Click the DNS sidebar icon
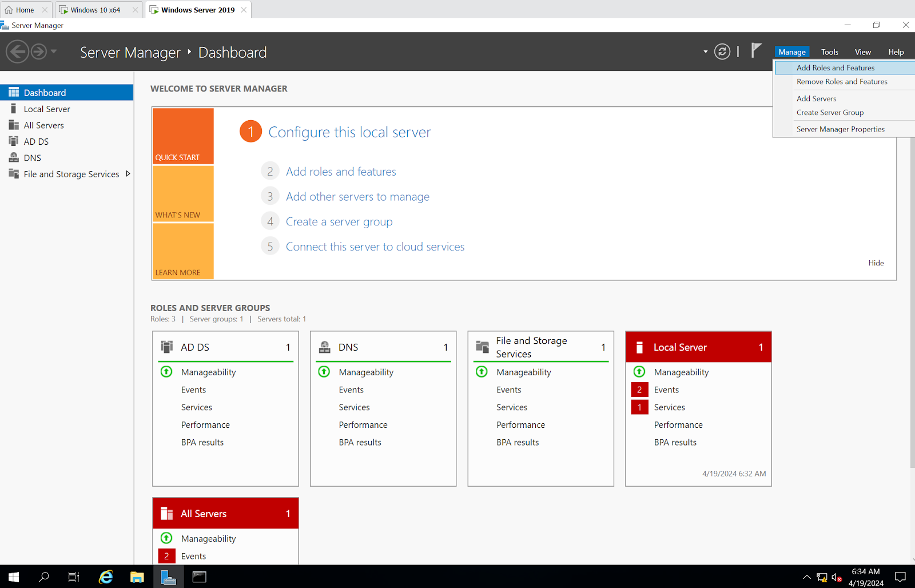The height and width of the screenshot is (588, 915). click(x=14, y=157)
